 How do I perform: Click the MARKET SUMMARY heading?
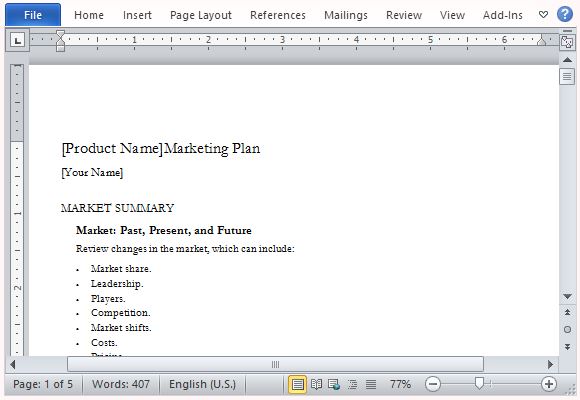click(x=118, y=208)
